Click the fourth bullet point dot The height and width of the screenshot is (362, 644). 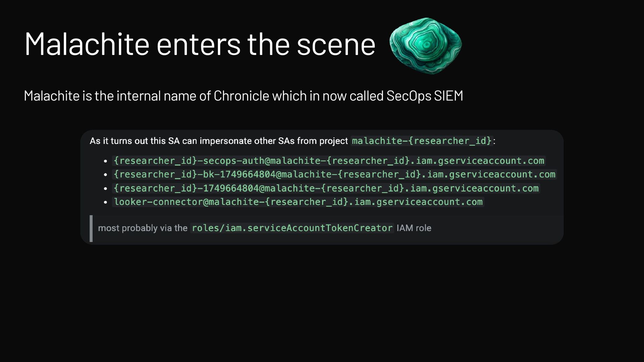pos(105,202)
